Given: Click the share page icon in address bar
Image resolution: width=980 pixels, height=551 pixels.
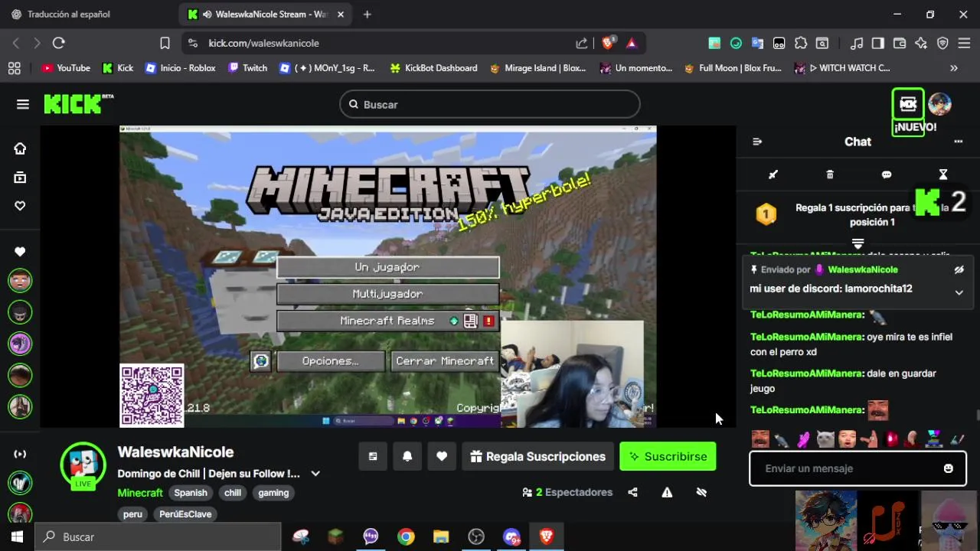Looking at the screenshot, I should point(582,43).
